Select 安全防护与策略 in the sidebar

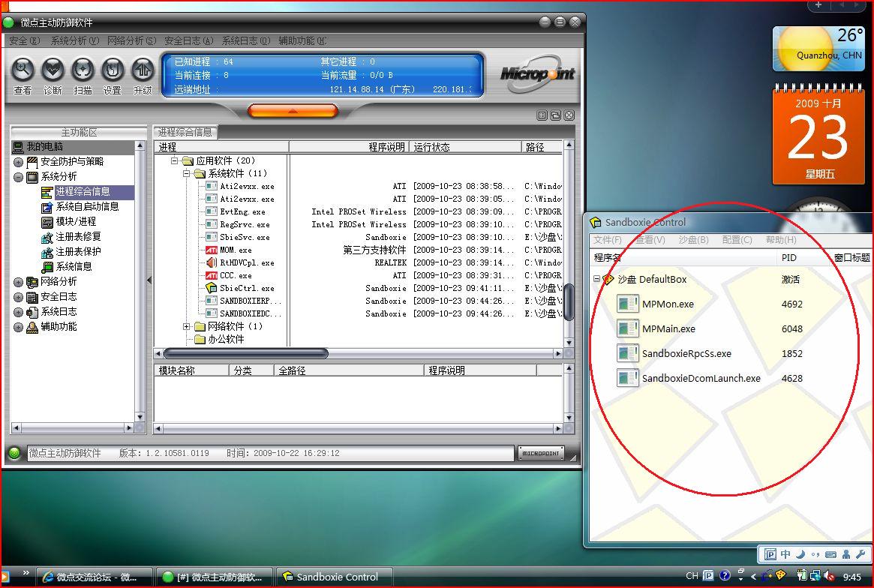pos(72,162)
